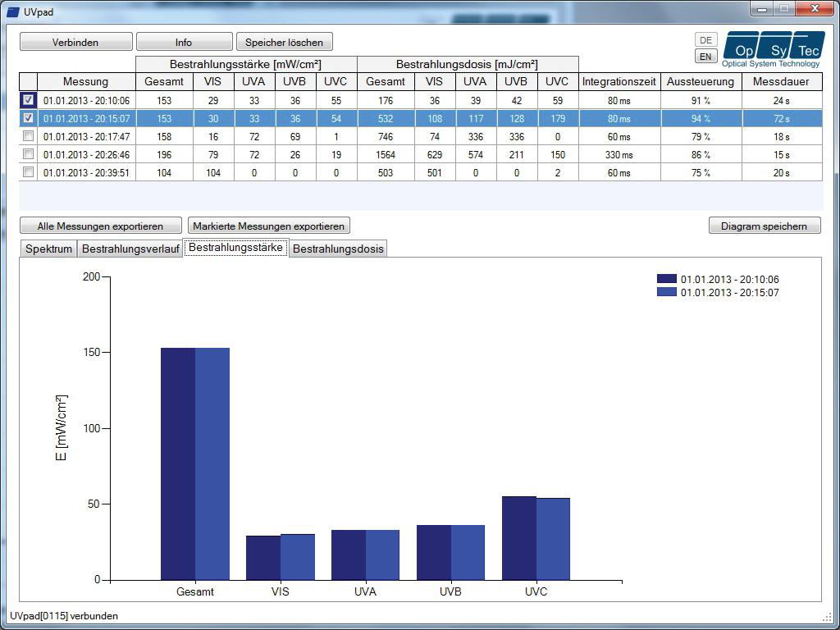
Task: Click the 72 s Messdauer cell
Action: pos(782,118)
